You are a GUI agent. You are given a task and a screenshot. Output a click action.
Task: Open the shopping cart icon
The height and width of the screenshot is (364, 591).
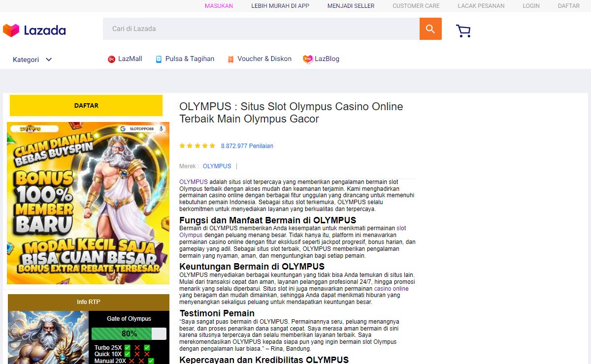click(x=463, y=31)
